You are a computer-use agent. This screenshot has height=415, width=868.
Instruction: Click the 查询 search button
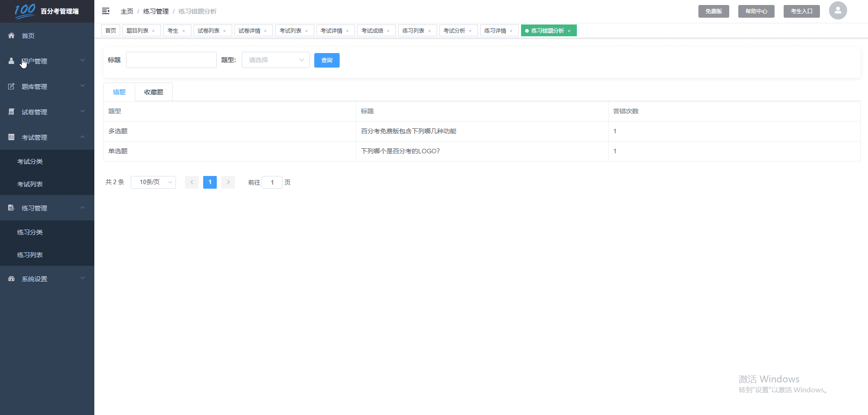coord(327,60)
